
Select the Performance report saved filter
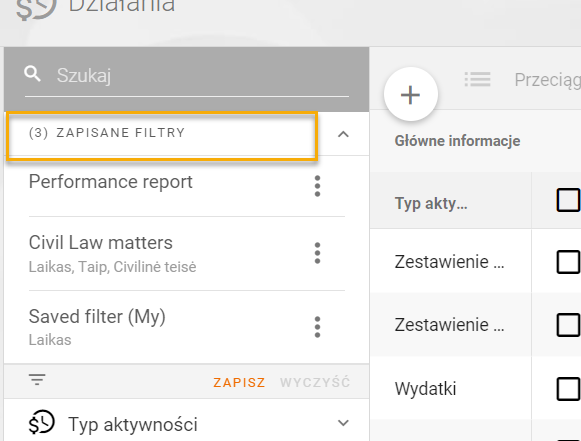point(111,182)
